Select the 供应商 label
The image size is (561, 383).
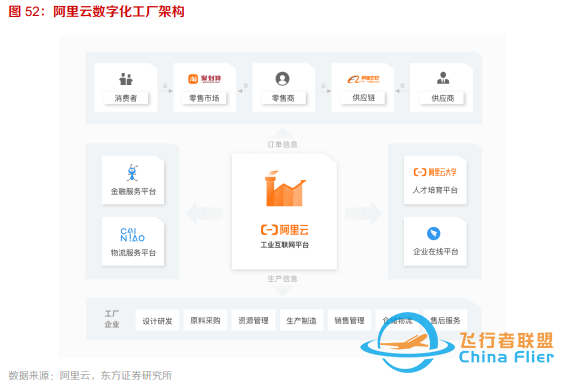click(x=443, y=98)
